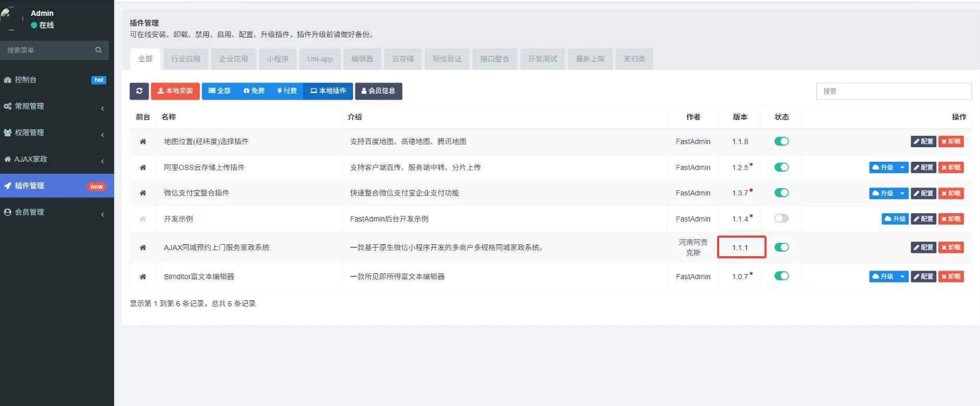Click 配置 for Simditor富文本编辑器 row
This screenshot has height=406, width=980.
[x=923, y=277]
